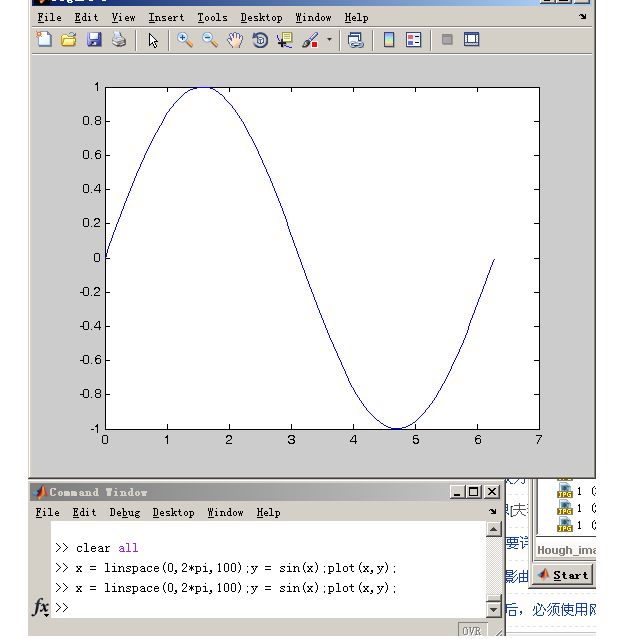Toggle the Insert Colorbar button
This screenshot has height=639, width=640.
pos(389,40)
